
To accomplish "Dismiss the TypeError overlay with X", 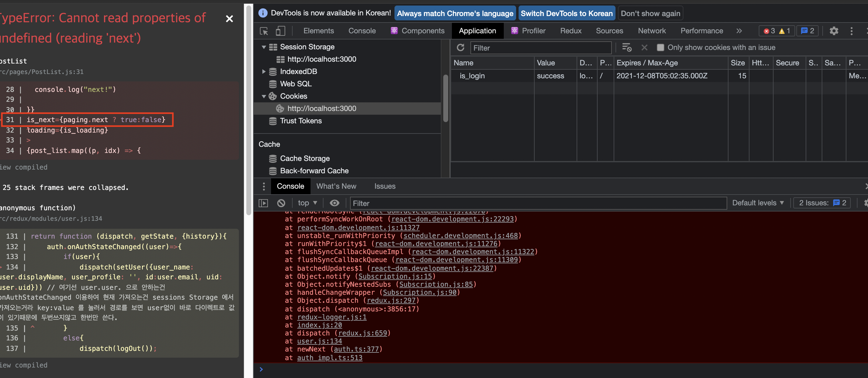I will pyautogui.click(x=229, y=18).
